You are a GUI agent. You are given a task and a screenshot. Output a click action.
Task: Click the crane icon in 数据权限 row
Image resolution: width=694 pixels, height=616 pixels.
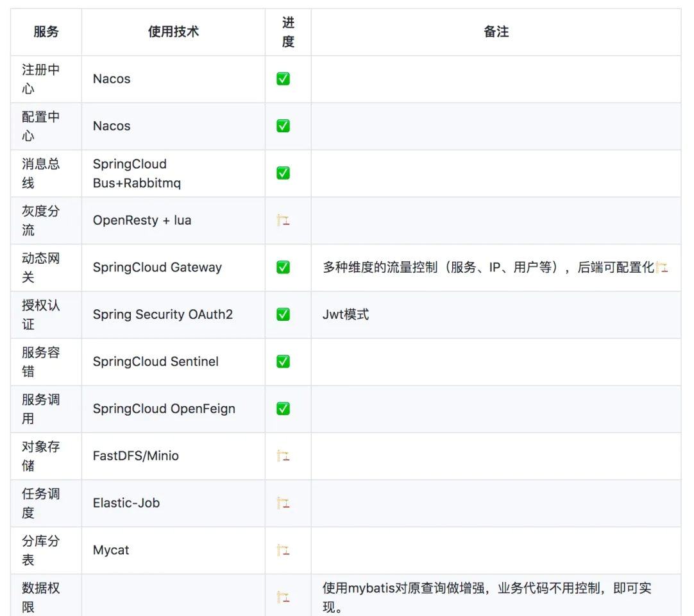(284, 597)
